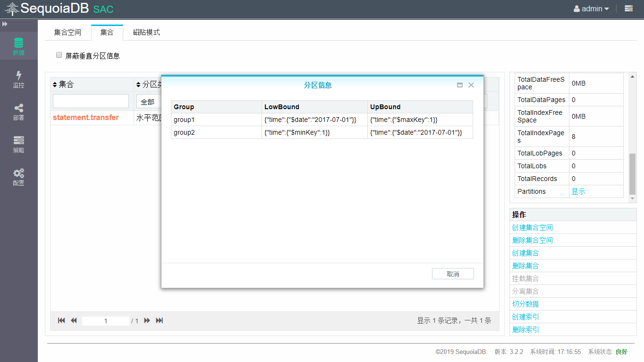This screenshot has height=362, width=644.
Task: Click the UpBound column header
Action: 420,107
